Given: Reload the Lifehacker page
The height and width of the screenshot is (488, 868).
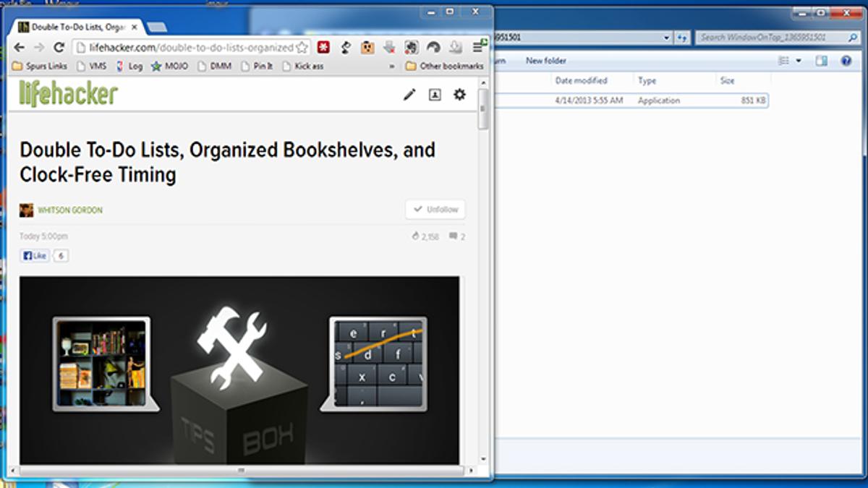Looking at the screenshot, I should [x=59, y=48].
